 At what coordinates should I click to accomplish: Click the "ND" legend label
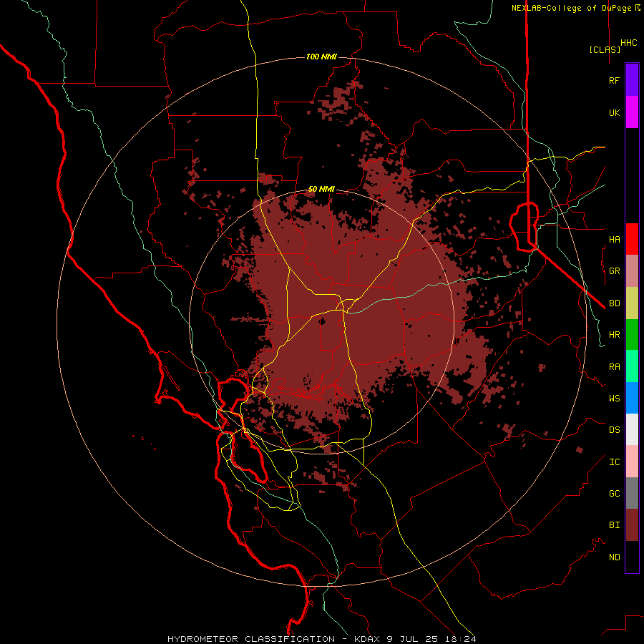pos(614,557)
